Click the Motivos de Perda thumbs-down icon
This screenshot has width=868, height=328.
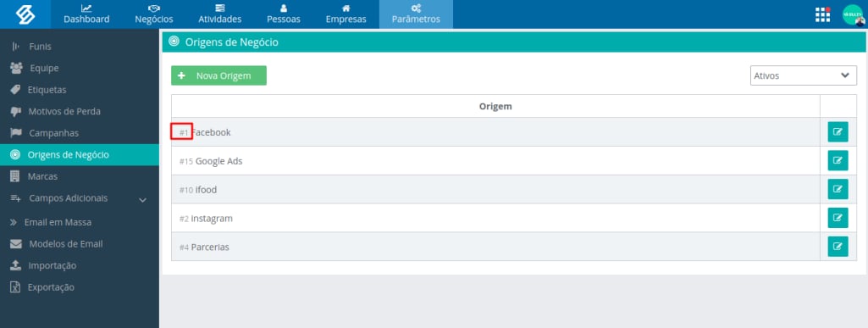click(16, 111)
